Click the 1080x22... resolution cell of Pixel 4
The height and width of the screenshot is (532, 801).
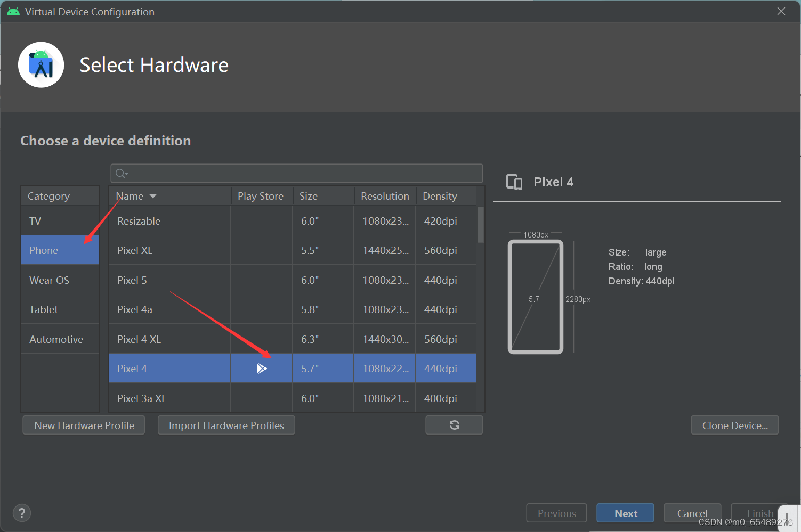click(385, 369)
